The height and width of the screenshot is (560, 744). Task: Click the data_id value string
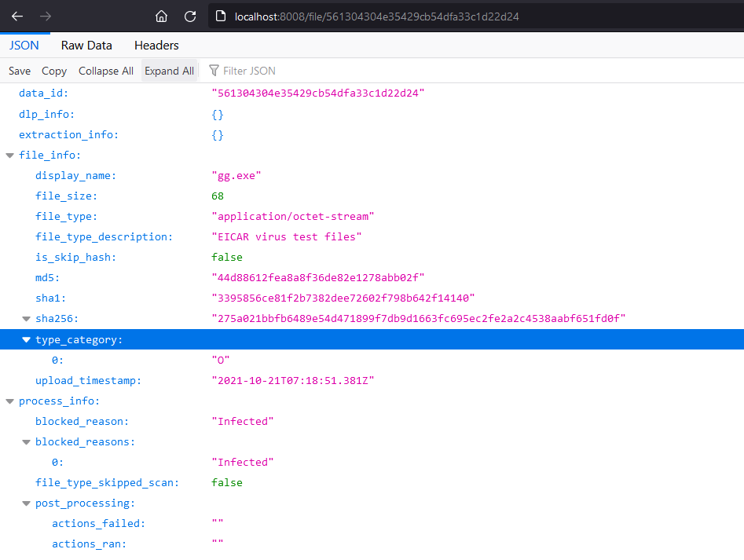click(318, 93)
